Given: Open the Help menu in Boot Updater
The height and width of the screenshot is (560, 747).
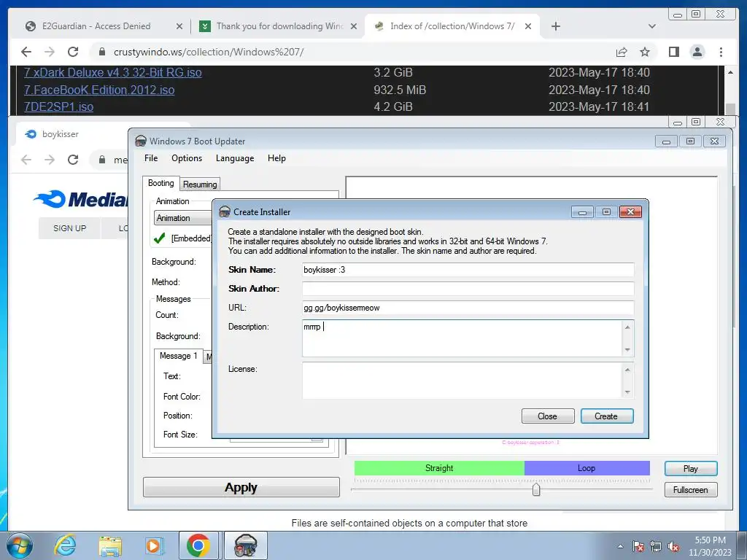Looking at the screenshot, I should click(x=276, y=158).
